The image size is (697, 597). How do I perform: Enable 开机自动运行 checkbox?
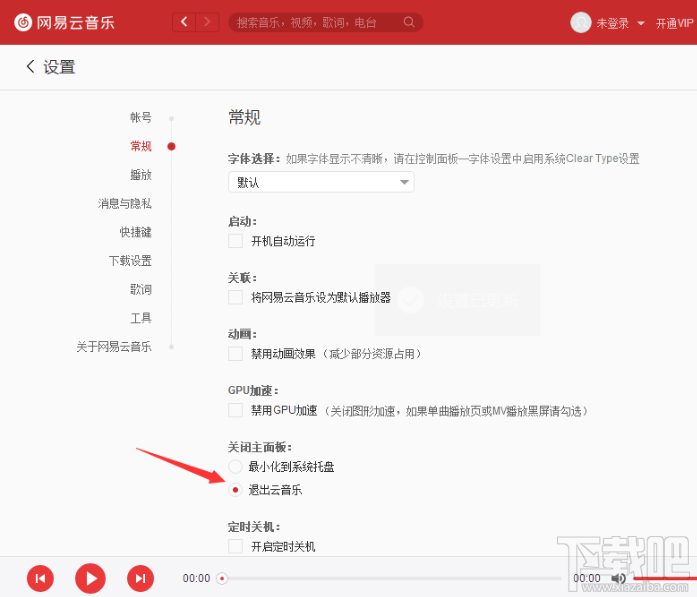click(235, 241)
